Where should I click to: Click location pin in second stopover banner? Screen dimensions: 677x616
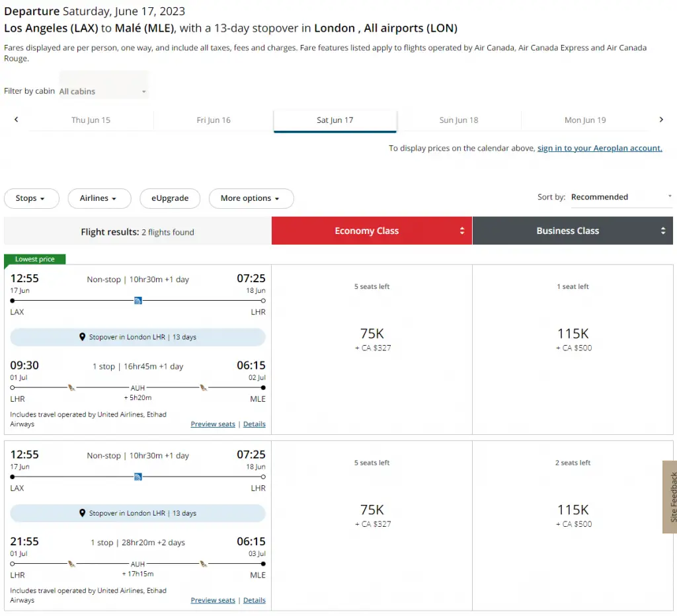(x=82, y=514)
